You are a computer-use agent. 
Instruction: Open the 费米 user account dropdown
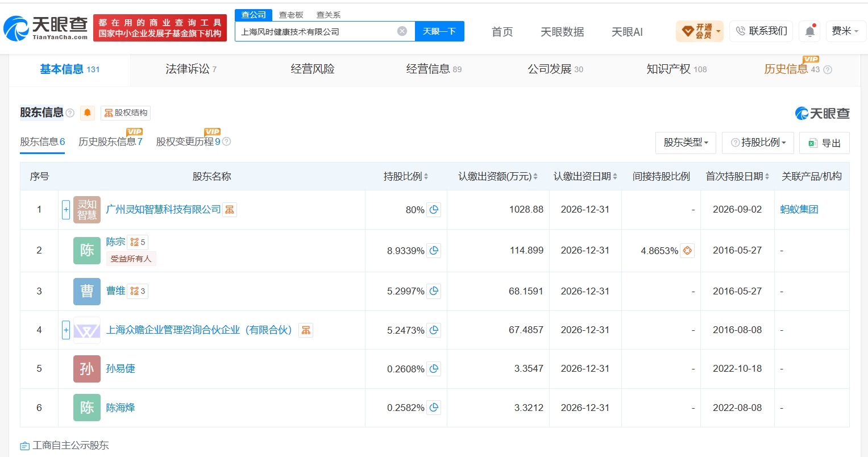(x=845, y=31)
